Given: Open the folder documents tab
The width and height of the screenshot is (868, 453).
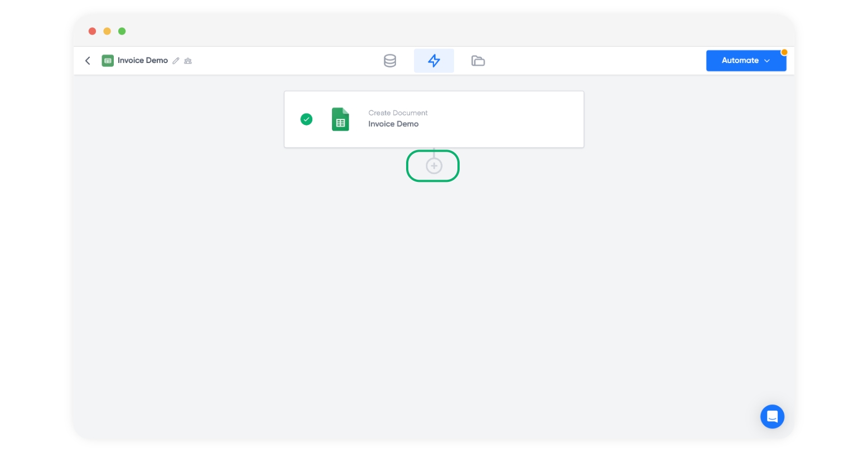Looking at the screenshot, I should point(478,61).
